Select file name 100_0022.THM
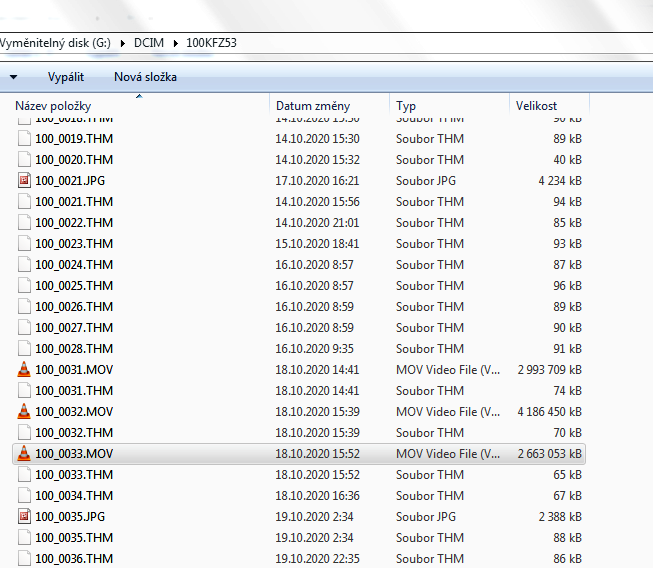 tap(74, 223)
